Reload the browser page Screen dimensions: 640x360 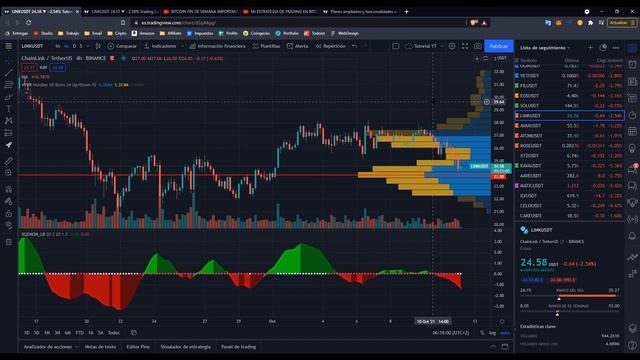point(28,23)
